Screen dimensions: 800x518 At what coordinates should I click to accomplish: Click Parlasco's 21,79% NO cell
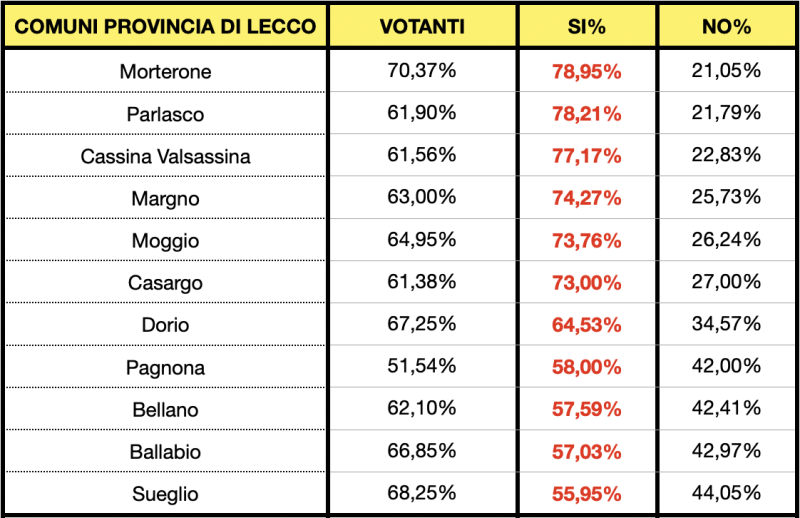pyautogui.click(x=726, y=113)
